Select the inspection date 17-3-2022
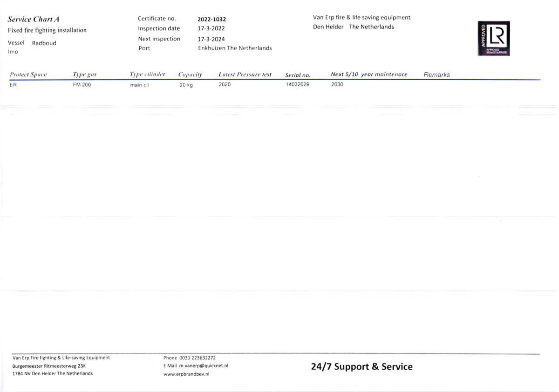This screenshot has height=392, width=559. [x=211, y=29]
